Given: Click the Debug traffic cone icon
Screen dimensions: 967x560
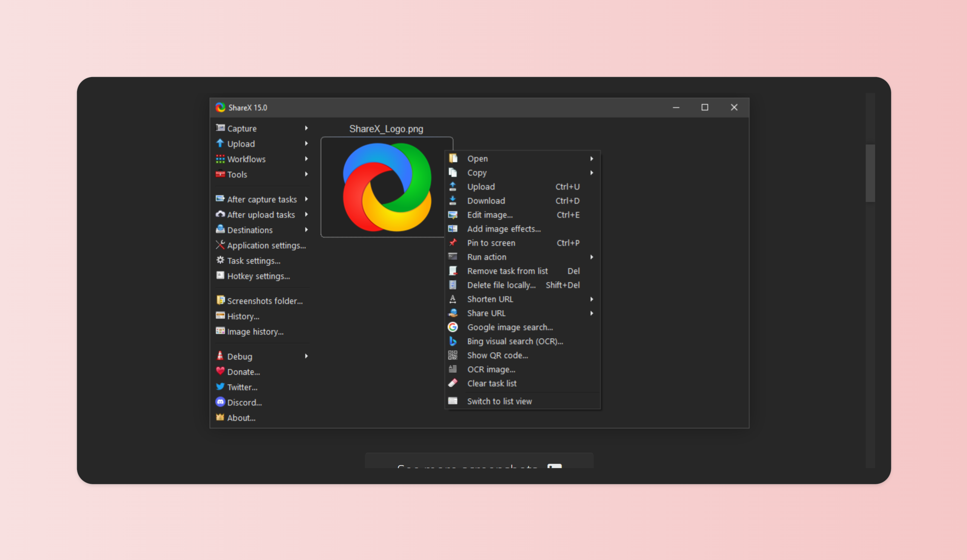Looking at the screenshot, I should tap(220, 355).
